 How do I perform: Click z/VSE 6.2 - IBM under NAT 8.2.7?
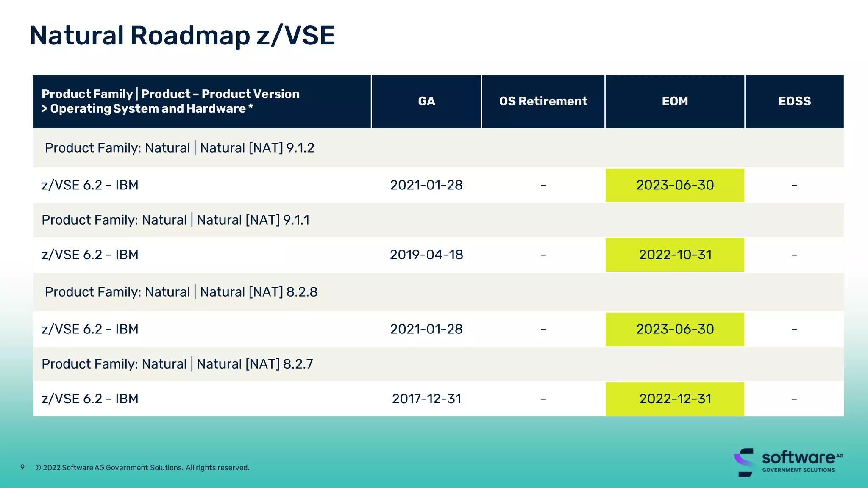click(90, 399)
